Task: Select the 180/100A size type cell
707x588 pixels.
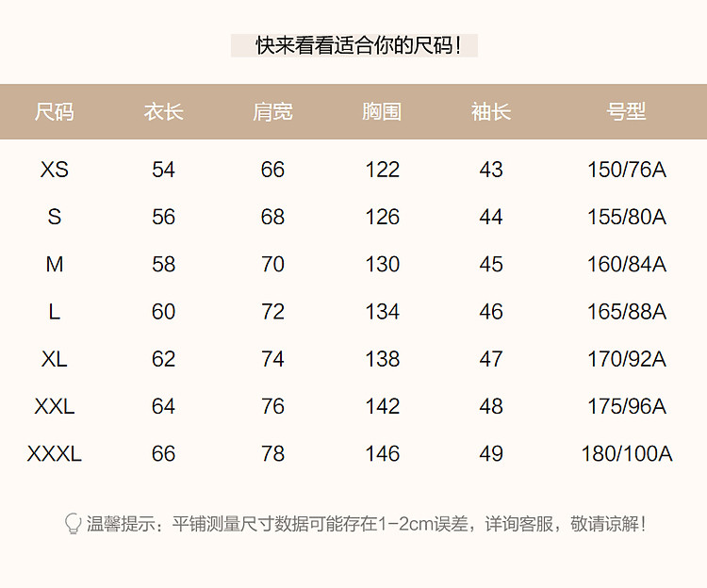Action: click(626, 454)
